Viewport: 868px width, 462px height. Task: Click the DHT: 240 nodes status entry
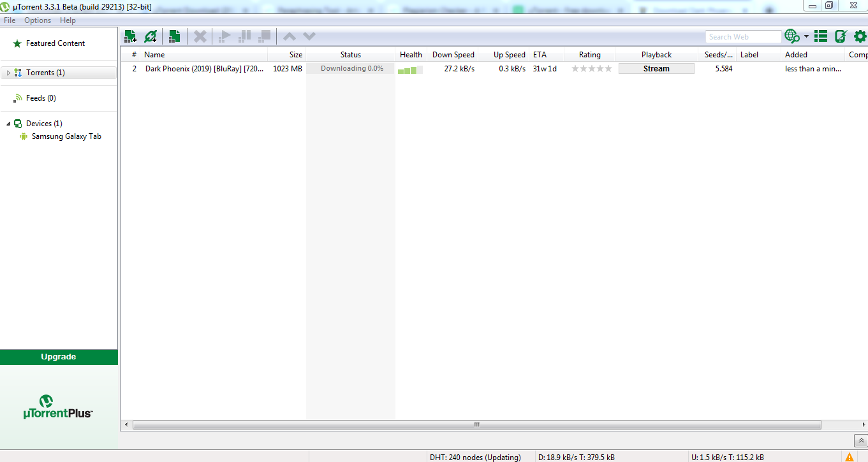click(x=475, y=457)
